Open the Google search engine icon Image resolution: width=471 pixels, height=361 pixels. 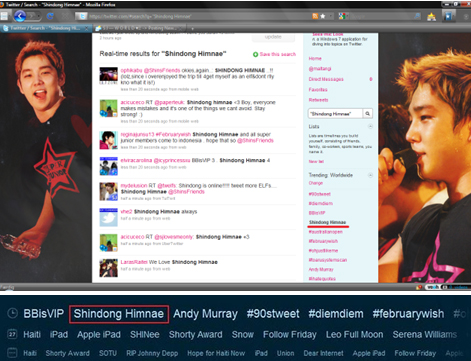point(342,16)
